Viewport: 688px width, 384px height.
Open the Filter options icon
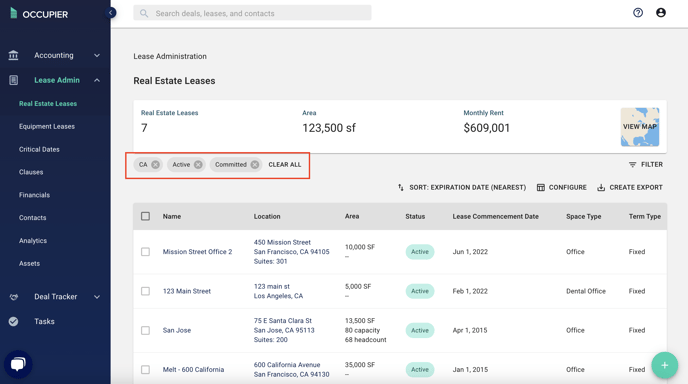(x=632, y=165)
